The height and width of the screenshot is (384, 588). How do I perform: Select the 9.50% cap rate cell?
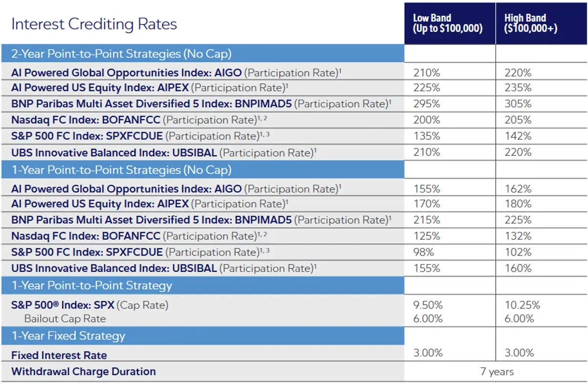click(x=428, y=305)
